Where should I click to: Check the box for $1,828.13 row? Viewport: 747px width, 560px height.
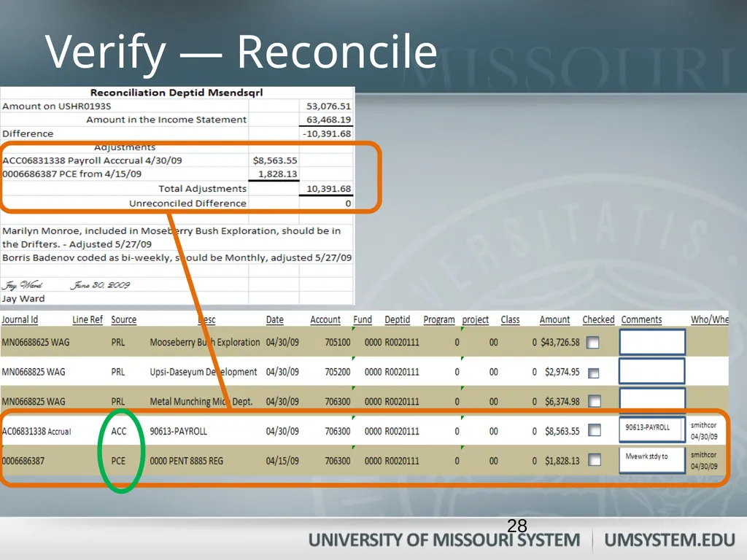tap(594, 459)
